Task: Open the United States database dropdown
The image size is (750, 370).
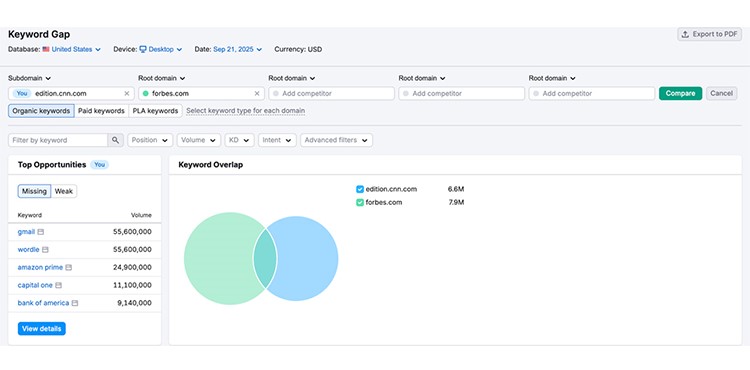Action: (72, 49)
